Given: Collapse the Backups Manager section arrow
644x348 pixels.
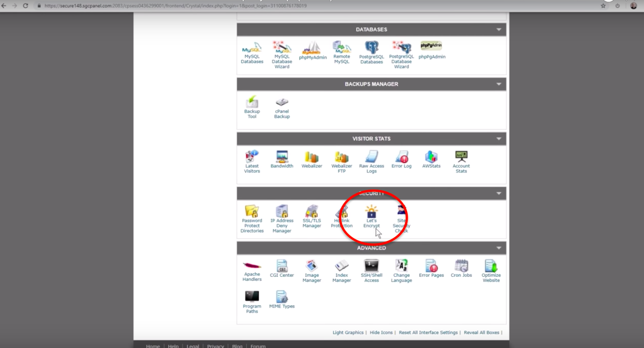Looking at the screenshot, I should click(499, 84).
